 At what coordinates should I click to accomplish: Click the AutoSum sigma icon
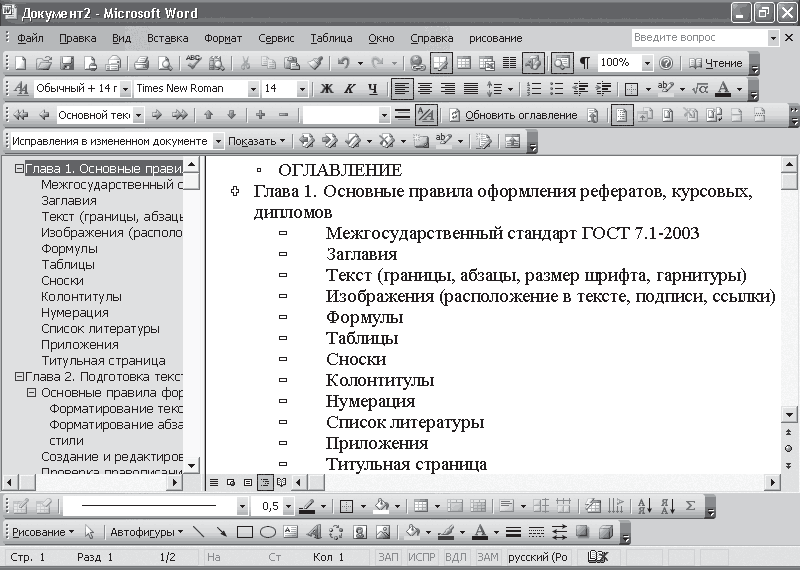tap(689, 506)
